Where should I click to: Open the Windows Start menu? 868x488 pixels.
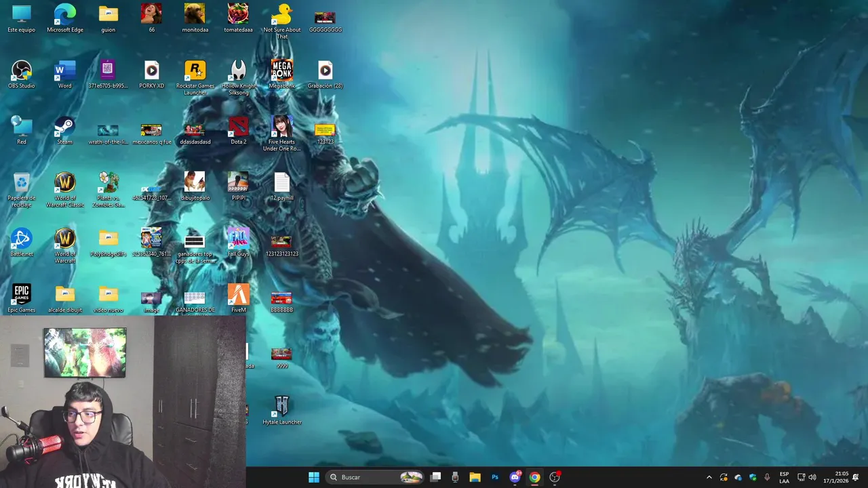314,477
